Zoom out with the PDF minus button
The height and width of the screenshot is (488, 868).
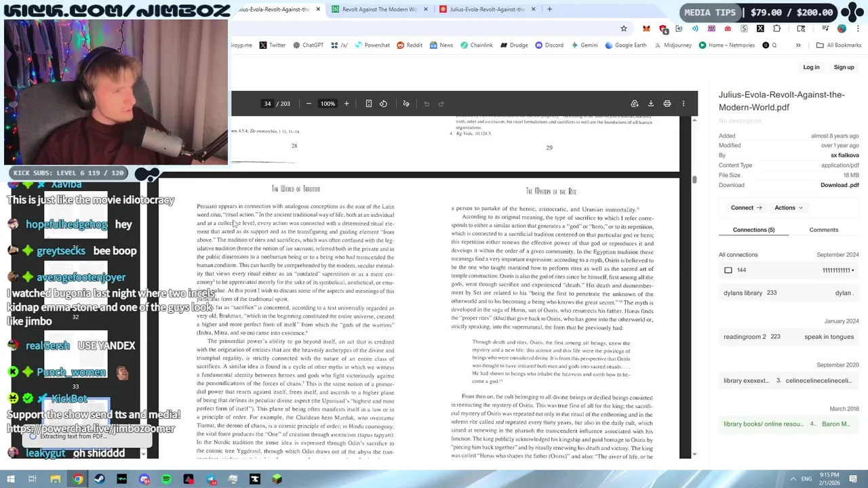coord(309,104)
